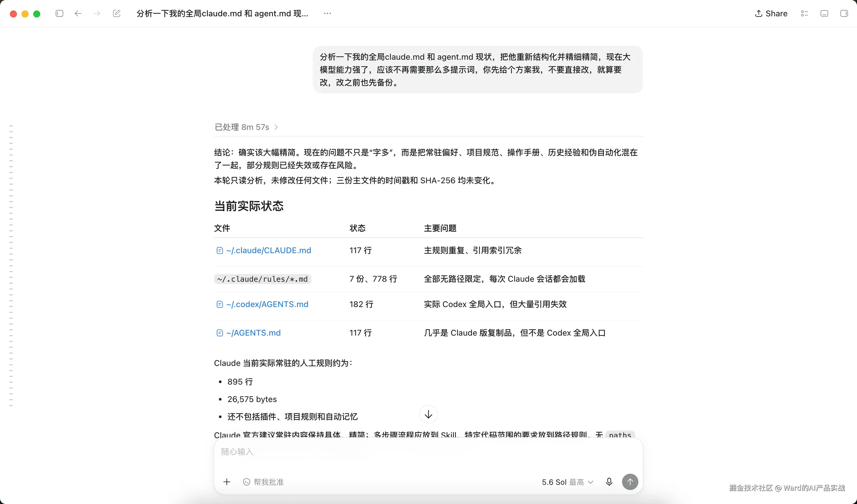Click the Claude 当前实际常驻的人工规则约为 line

(283, 363)
